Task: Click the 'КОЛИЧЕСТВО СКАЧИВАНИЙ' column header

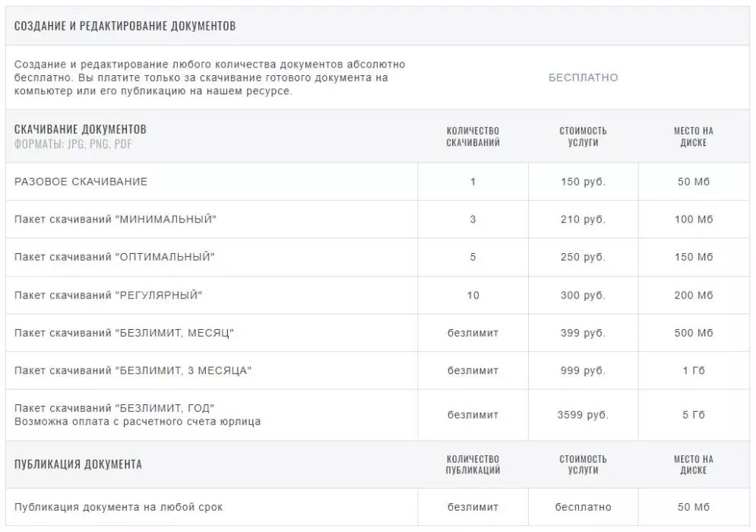Action: (x=473, y=137)
